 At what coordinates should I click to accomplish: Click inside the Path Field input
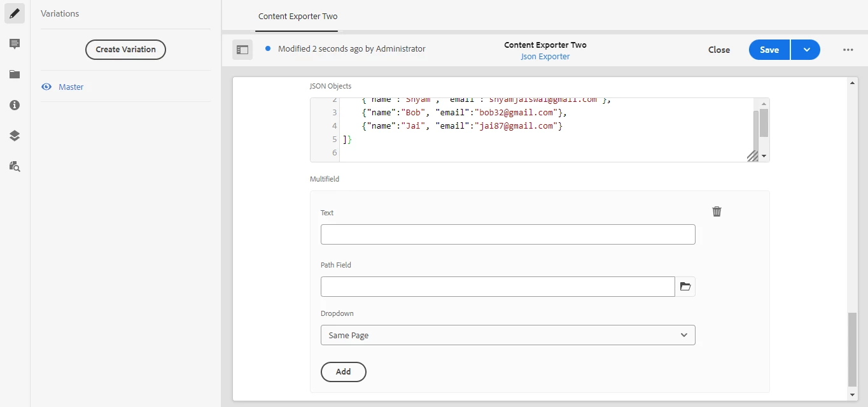click(x=498, y=287)
